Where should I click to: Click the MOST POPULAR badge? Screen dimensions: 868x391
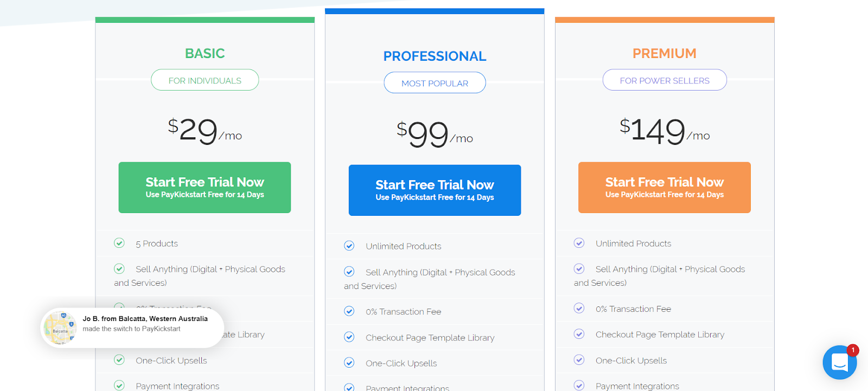[435, 83]
